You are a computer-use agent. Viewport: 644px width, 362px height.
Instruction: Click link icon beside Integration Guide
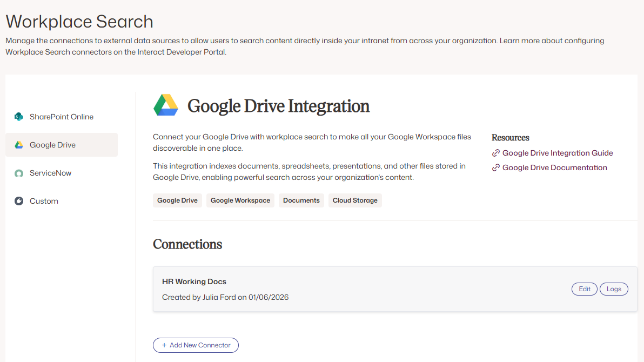(496, 153)
